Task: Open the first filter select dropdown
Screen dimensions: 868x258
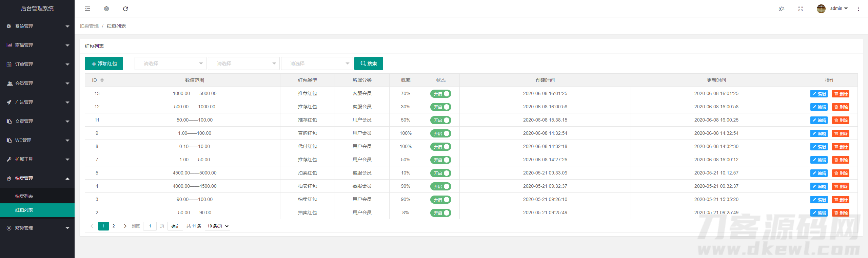Action: coord(171,63)
